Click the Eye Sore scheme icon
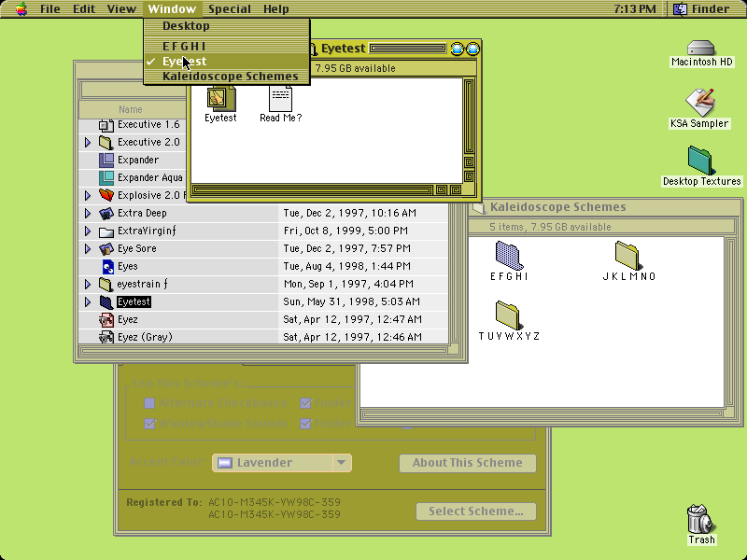This screenshot has height=560, width=747. tap(106, 248)
